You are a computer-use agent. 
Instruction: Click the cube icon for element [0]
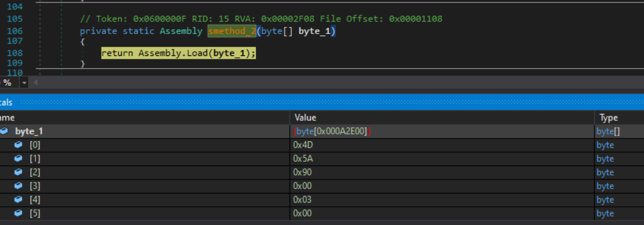(x=18, y=145)
